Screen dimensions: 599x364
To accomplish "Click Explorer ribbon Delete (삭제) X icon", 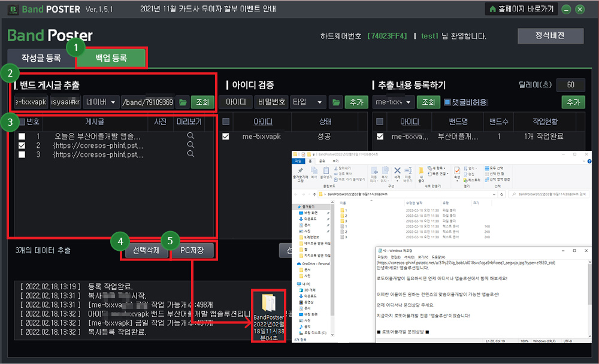I will pyautogui.click(x=397, y=171).
